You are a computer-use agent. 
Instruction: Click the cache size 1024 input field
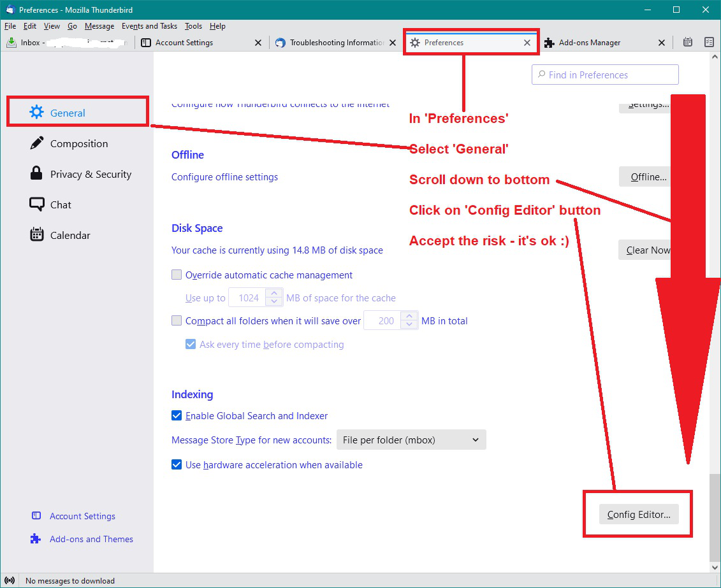(247, 298)
